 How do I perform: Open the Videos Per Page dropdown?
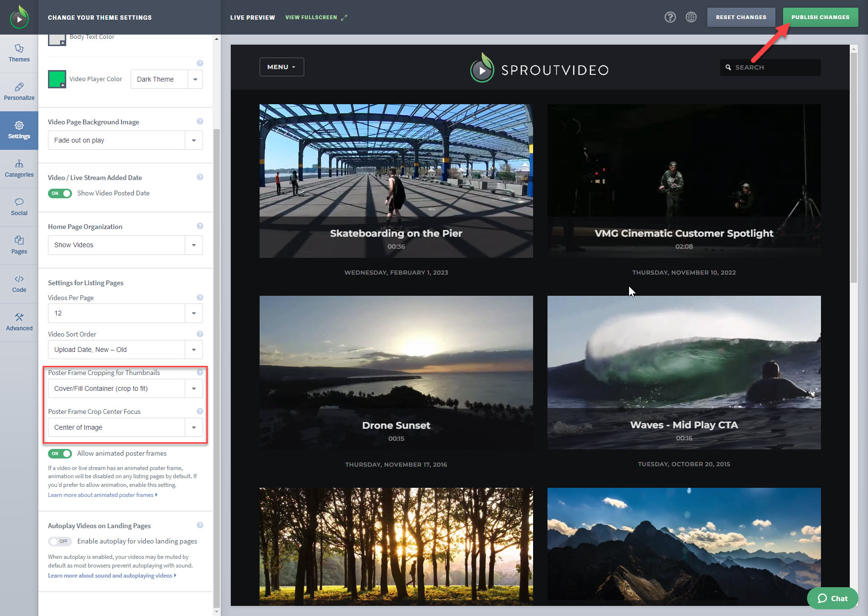coord(125,313)
